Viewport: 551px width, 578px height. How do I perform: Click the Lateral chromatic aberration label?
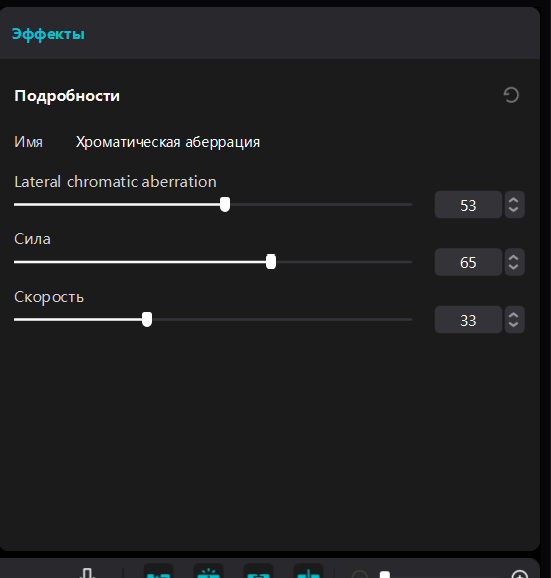(x=115, y=182)
